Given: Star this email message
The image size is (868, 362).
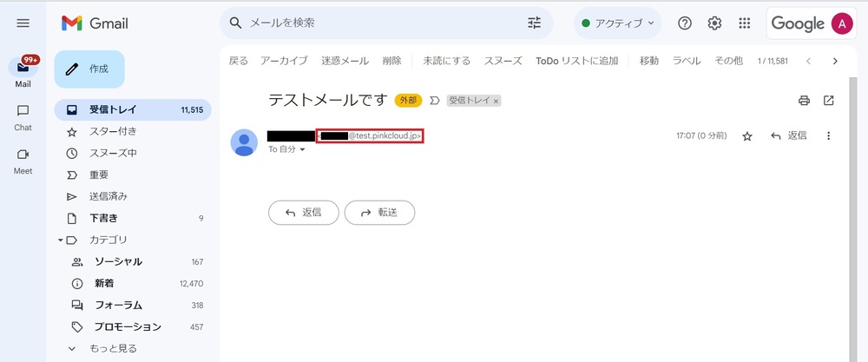Looking at the screenshot, I should point(747,136).
